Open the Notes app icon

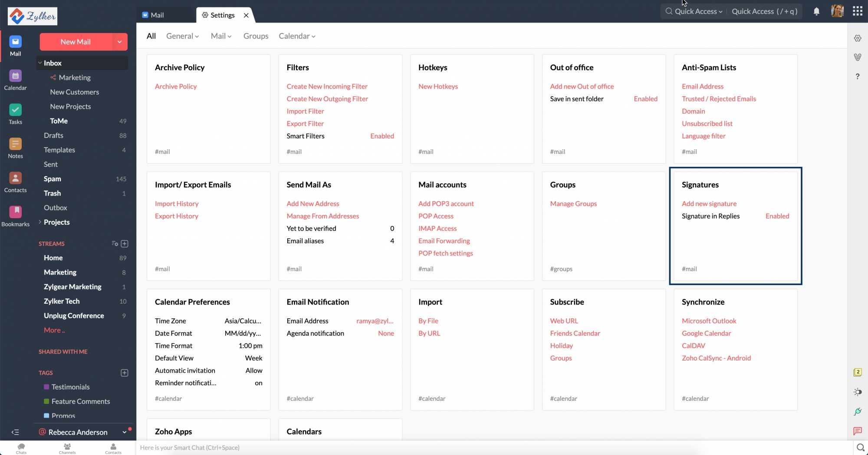tap(15, 148)
